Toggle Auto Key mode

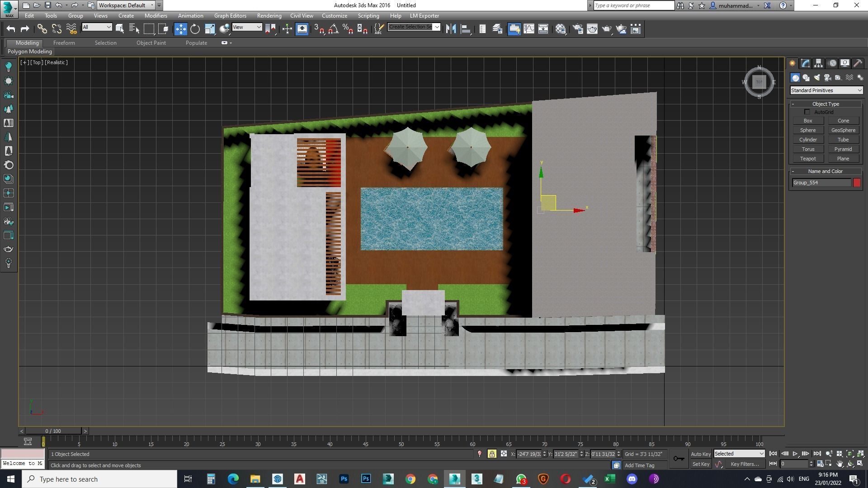pos(701,454)
